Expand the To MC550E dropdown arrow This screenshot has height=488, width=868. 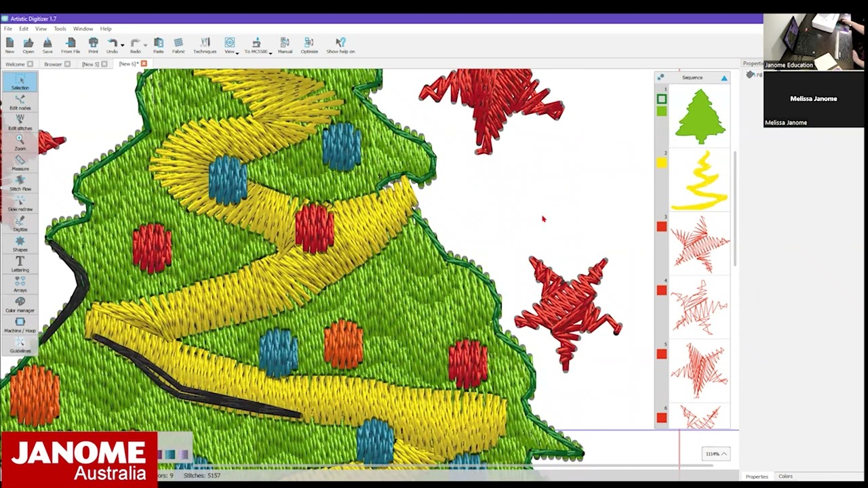coord(271,52)
